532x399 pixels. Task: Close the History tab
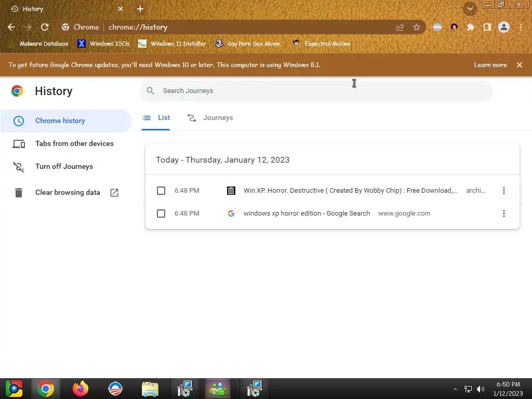tap(121, 9)
